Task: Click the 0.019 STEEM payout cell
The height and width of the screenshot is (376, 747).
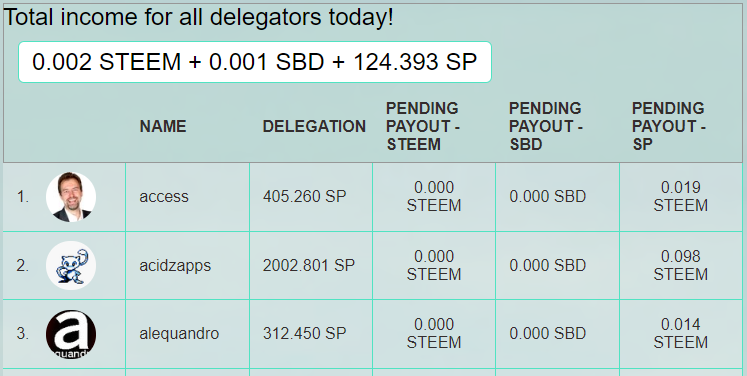Action: [x=680, y=196]
